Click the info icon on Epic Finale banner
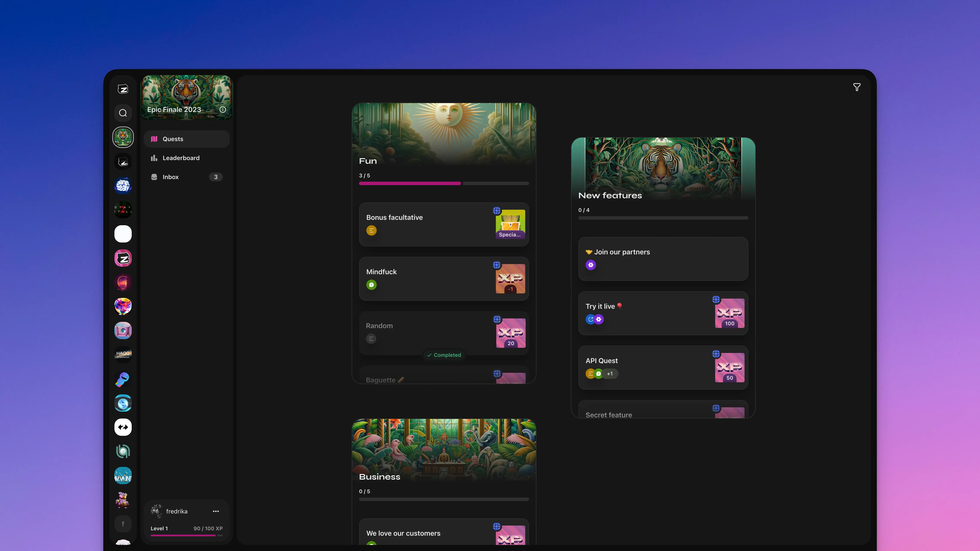Image resolution: width=980 pixels, height=551 pixels. click(223, 110)
